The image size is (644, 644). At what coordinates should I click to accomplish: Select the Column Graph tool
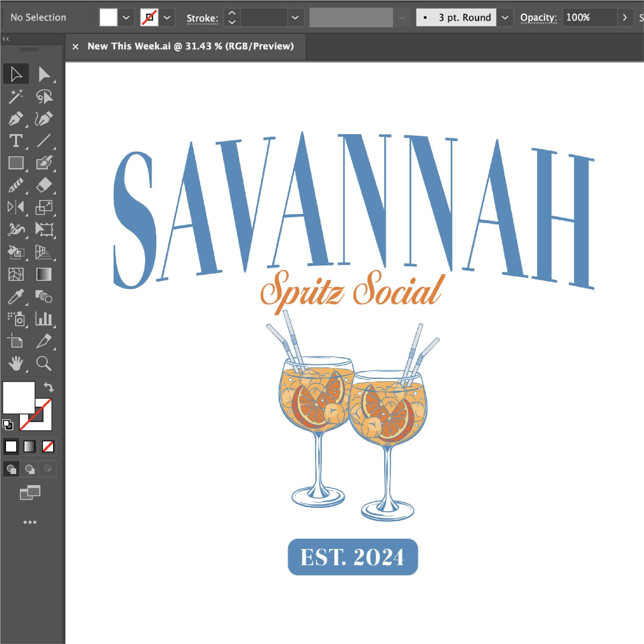[x=44, y=319]
